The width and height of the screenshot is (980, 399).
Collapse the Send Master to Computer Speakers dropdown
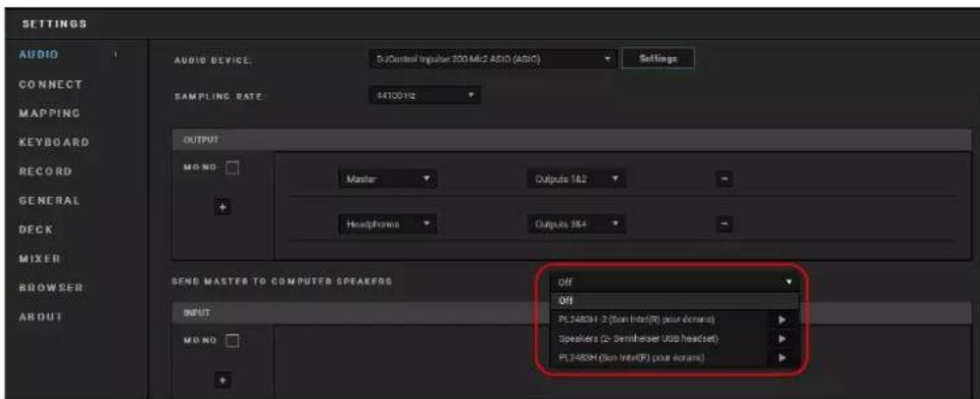[x=674, y=282]
